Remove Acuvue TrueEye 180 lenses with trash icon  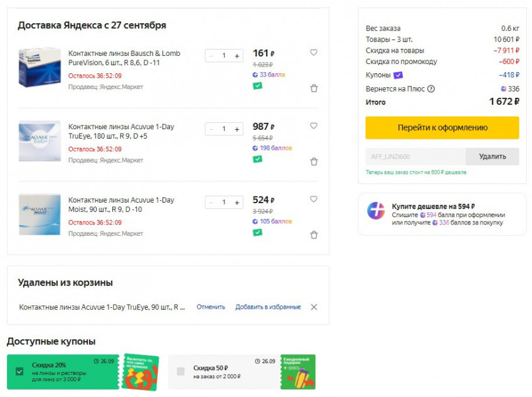(x=314, y=162)
